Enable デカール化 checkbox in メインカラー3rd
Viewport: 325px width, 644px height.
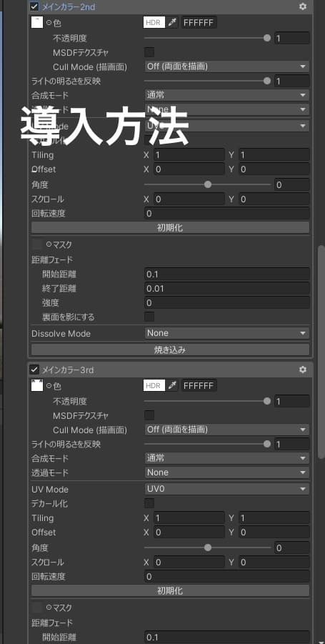tap(149, 503)
